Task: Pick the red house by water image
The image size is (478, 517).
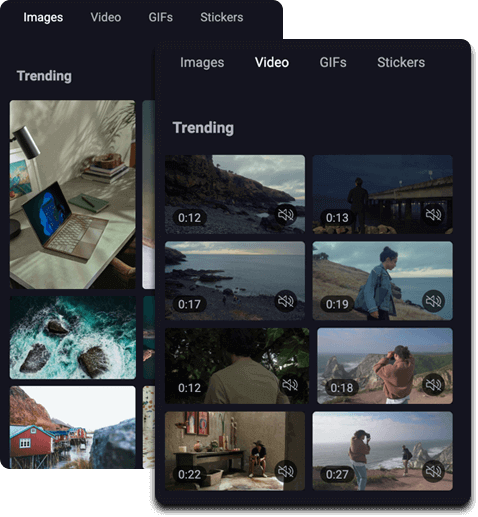Action: tap(73, 427)
